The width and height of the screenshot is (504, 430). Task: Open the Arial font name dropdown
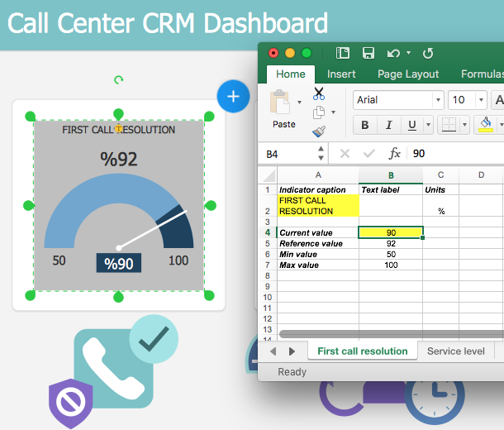(x=438, y=100)
